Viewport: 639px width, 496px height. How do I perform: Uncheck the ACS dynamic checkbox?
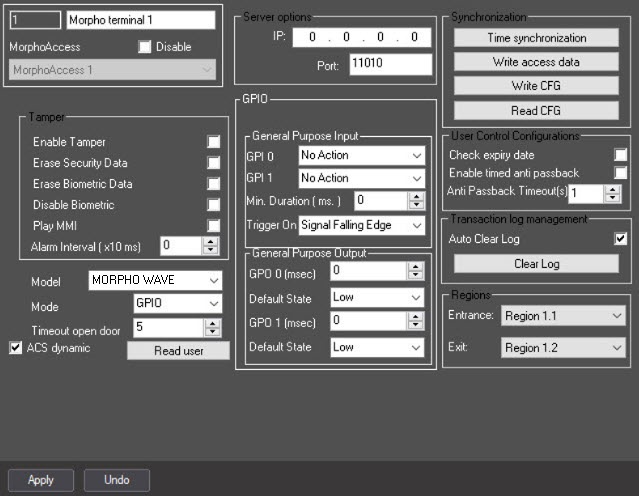(x=16, y=348)
